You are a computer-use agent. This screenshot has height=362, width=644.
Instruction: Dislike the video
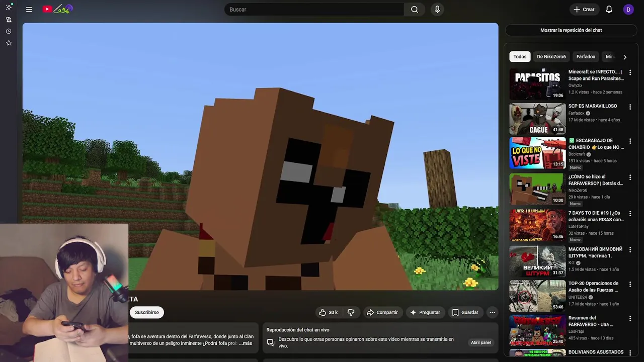point(351,312)
